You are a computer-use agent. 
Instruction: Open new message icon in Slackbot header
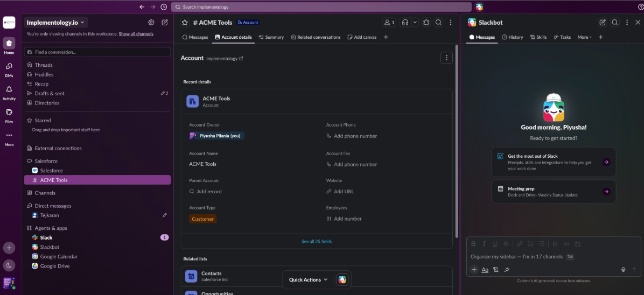603,23
